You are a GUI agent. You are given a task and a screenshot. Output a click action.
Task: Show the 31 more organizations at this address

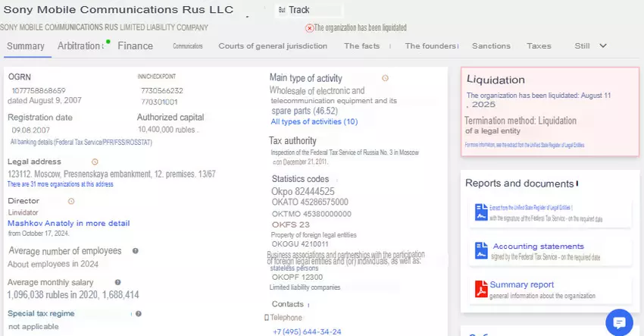(x=60, y=184)
